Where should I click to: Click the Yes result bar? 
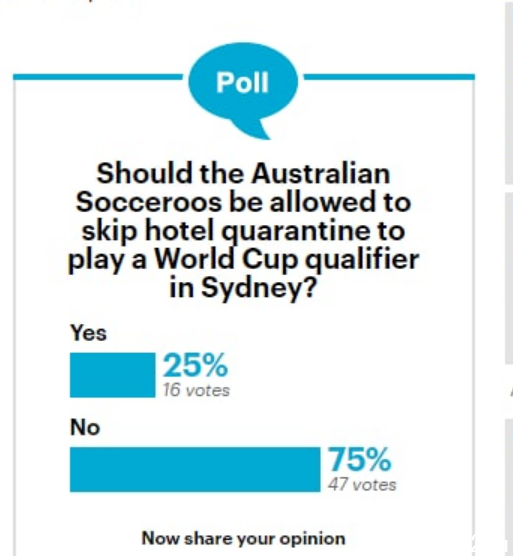(113, 375)
